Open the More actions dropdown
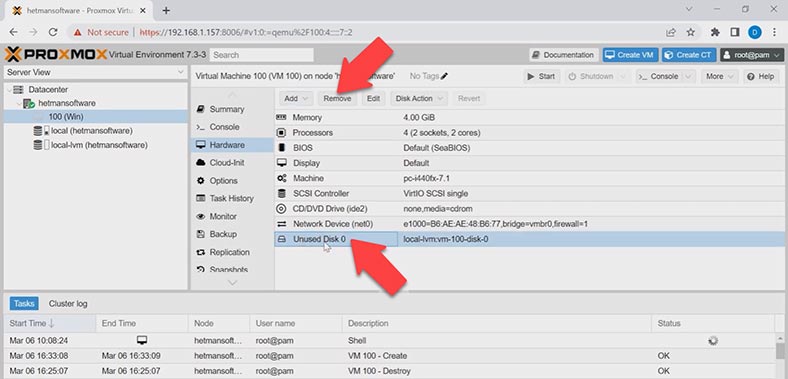The width and height of the screenshot is (788, 379). tap(719, 76)
